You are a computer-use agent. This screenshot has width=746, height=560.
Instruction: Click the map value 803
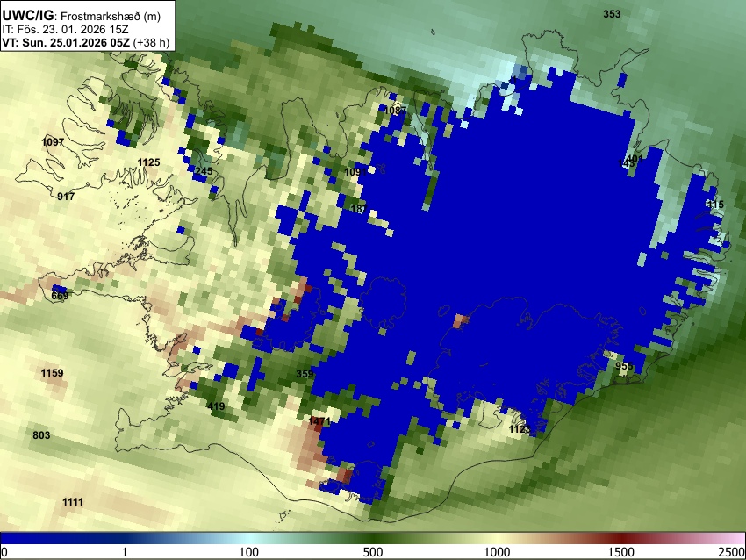click(x=41, y=434)
